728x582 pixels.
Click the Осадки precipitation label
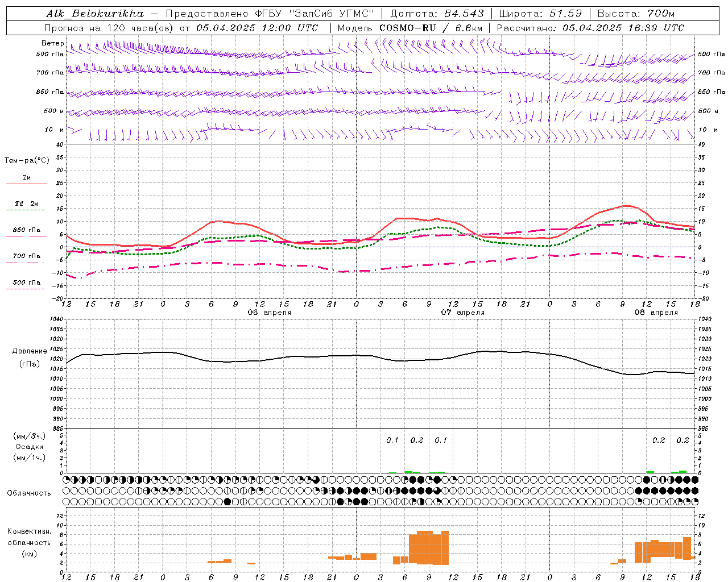[x=30, y=447]
